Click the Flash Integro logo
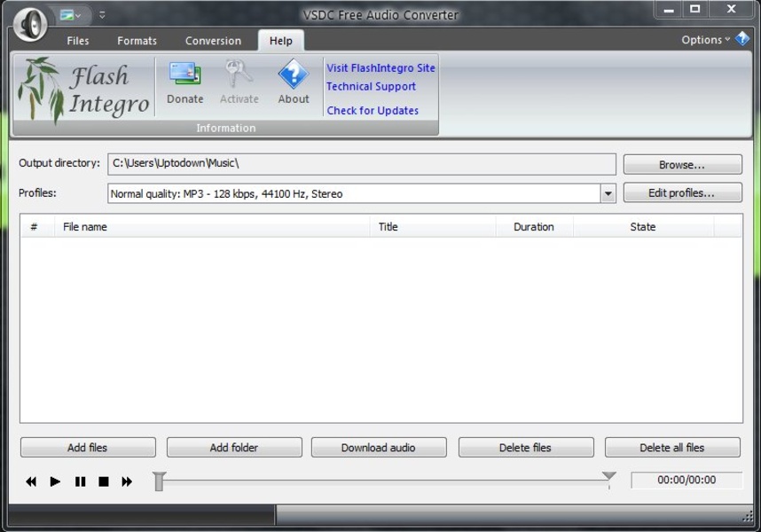 [x=83, y=90]
